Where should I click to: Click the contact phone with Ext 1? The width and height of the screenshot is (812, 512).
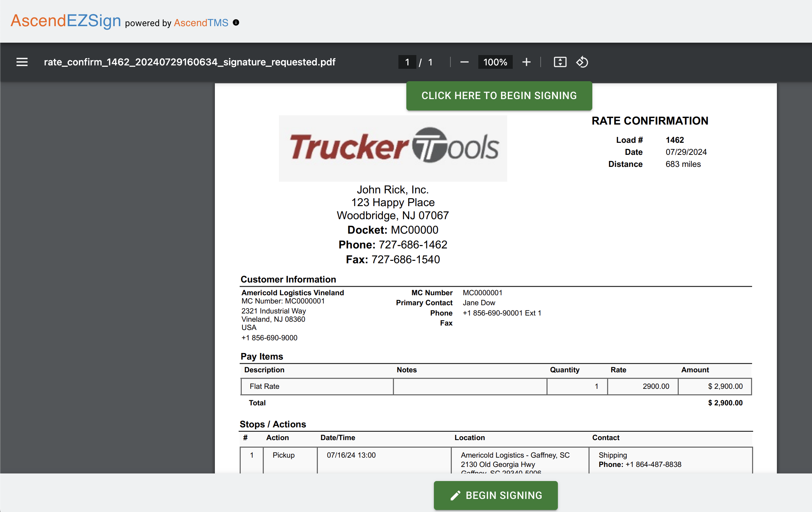(x=502, y=313)
